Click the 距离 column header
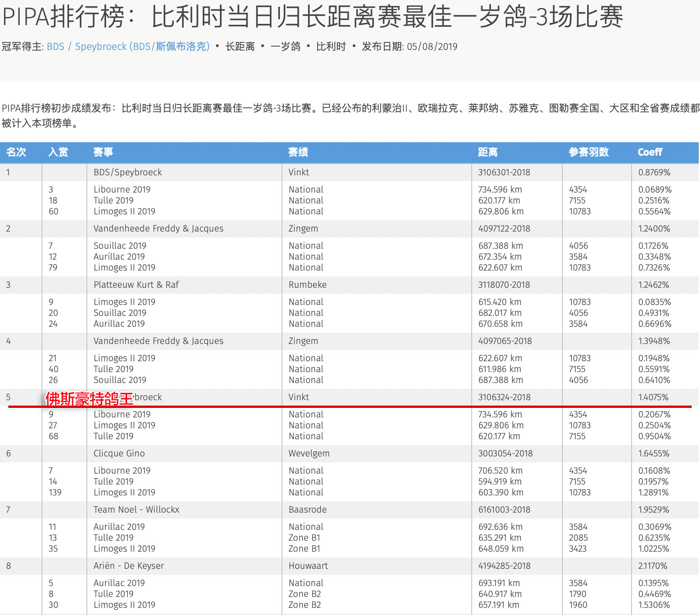Screen dimensions: 700x615 pos(488,152)
